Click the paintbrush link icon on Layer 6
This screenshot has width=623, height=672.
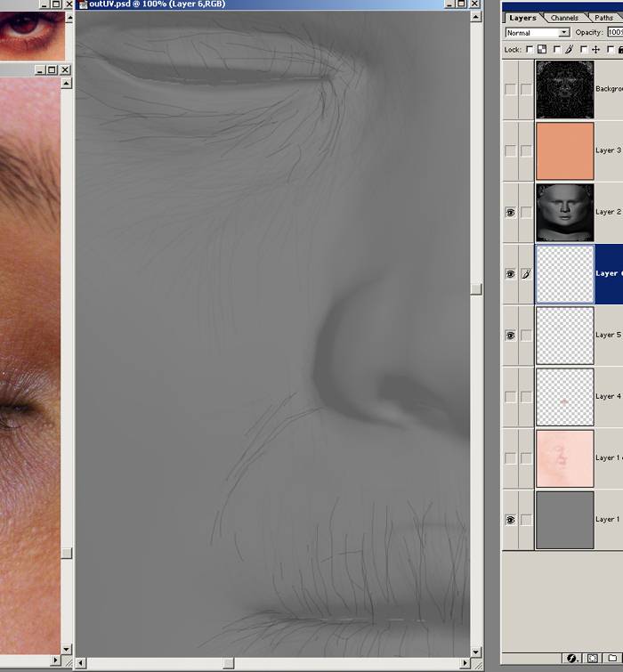(526, 273)
